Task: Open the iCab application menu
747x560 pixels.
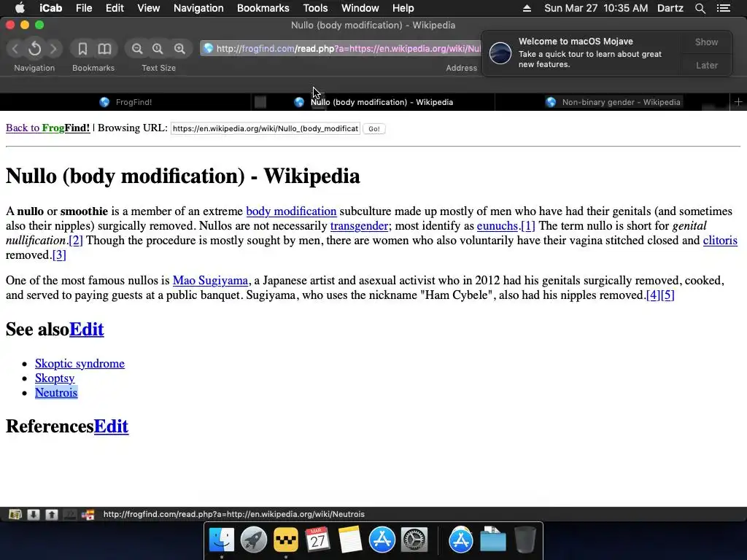Action: point(50,8)
